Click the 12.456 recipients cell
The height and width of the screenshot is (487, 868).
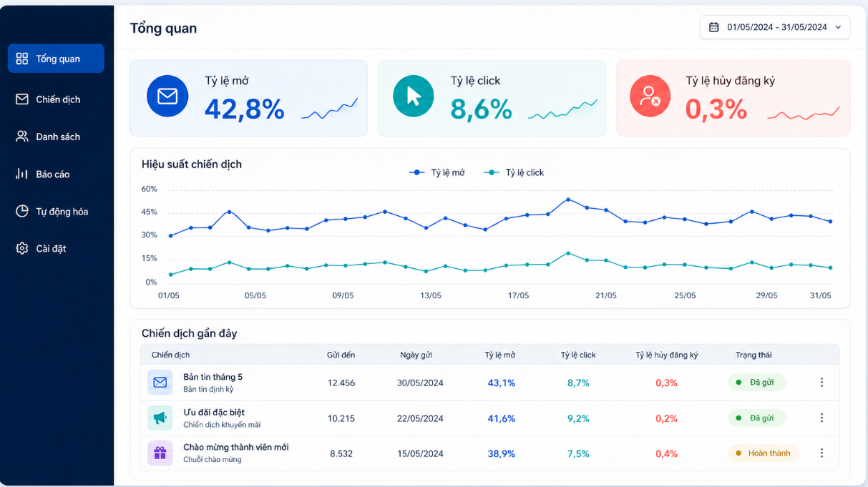(x=341, y=383)
